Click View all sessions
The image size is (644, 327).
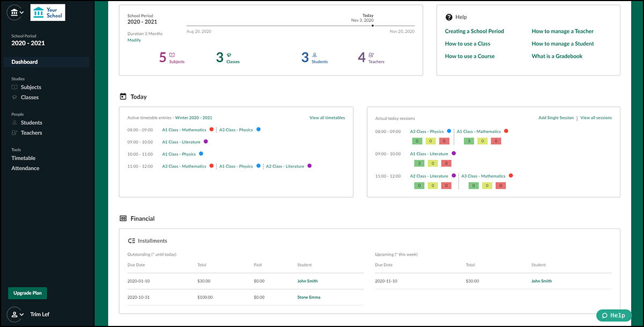coord(596,118)
